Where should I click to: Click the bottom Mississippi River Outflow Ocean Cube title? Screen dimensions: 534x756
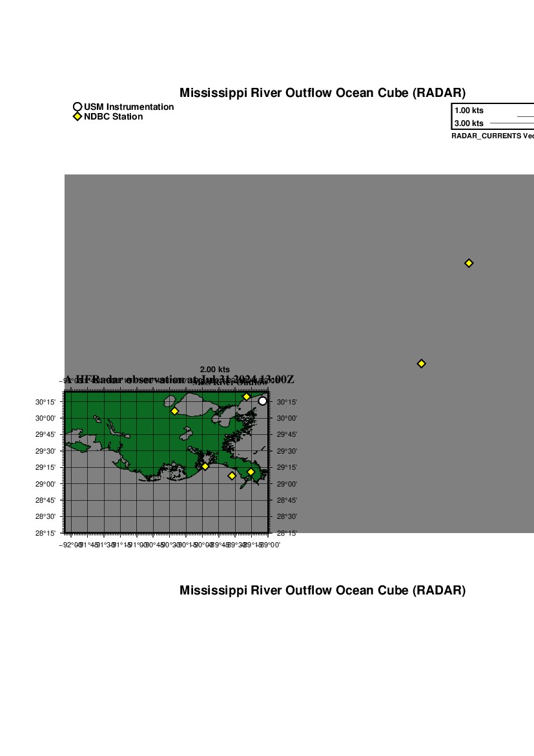click(x=322, y=591)
